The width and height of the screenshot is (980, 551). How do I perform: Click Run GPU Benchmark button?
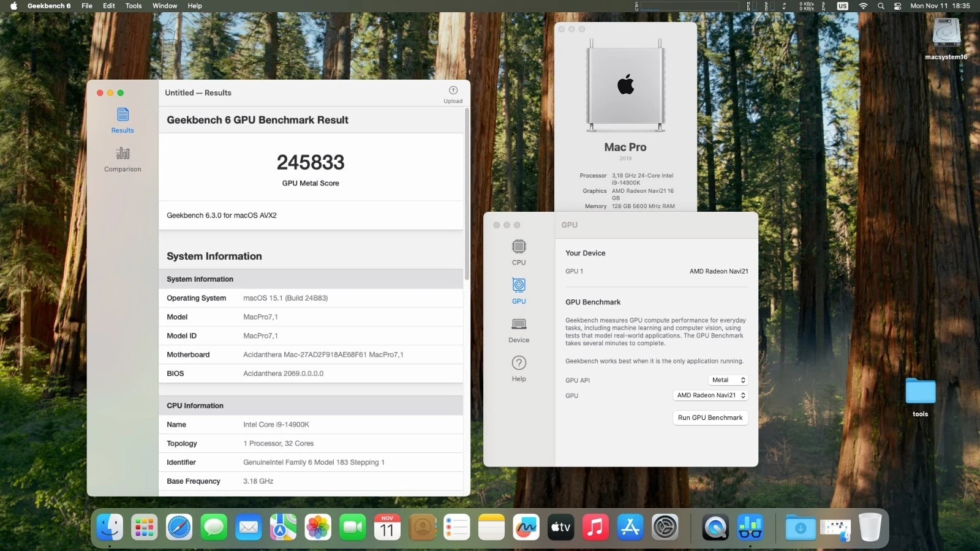(x=710, y=418)
